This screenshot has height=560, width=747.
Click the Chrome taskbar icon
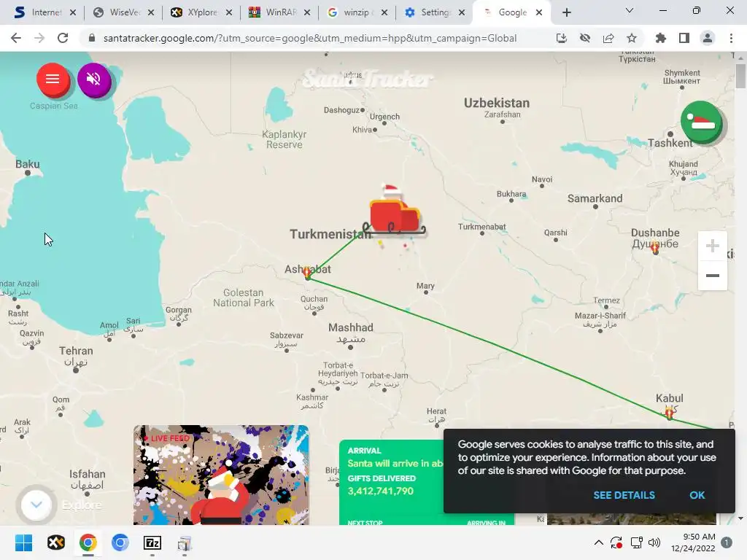coord(88,542)
